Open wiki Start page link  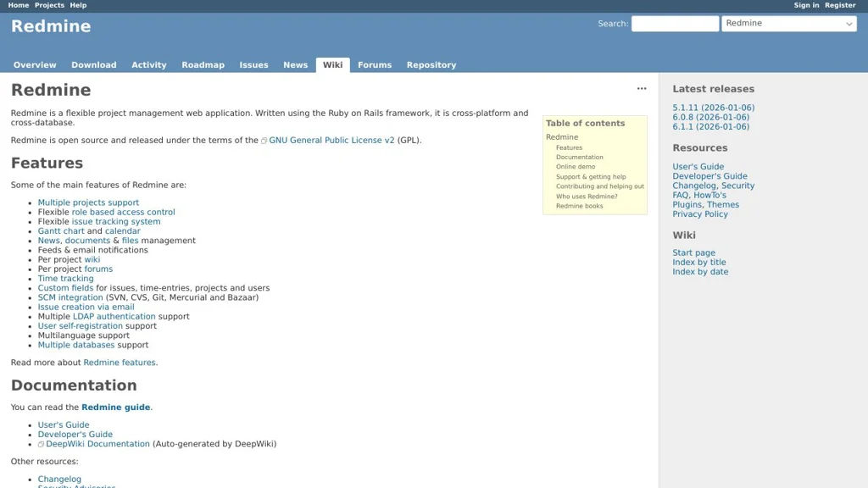693,252
